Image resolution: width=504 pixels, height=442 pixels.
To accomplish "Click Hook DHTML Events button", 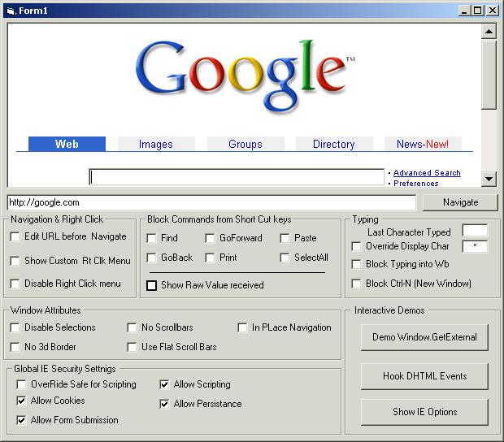I will click(x=424, y=376).
